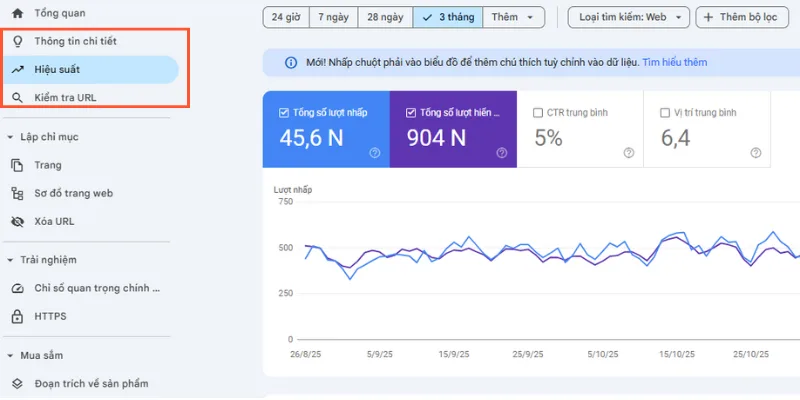Open Đoạn trích về sản phẩm item
This screenshot has height=400, width=800.
click(x=90, y=384)
